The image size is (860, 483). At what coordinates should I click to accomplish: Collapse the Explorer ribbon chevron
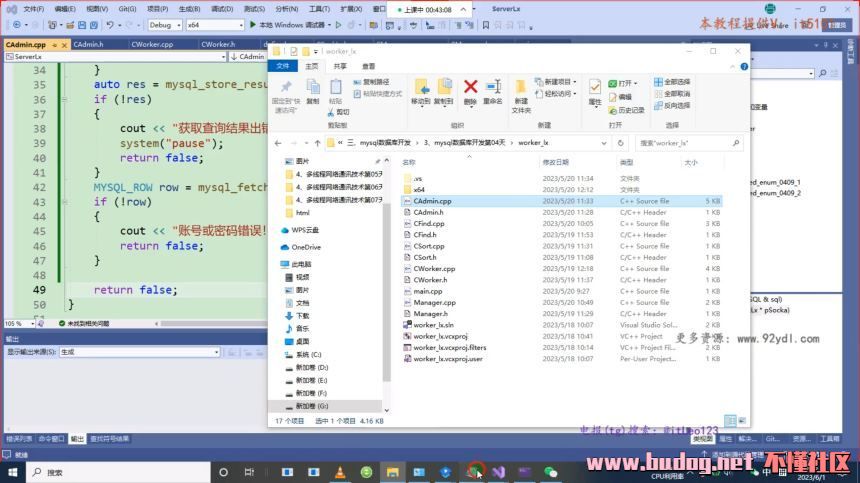tap(732, 66)
